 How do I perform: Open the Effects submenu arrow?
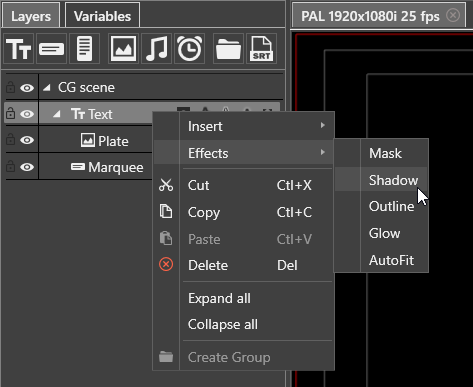pyautogui.click(x=322, y=152)
